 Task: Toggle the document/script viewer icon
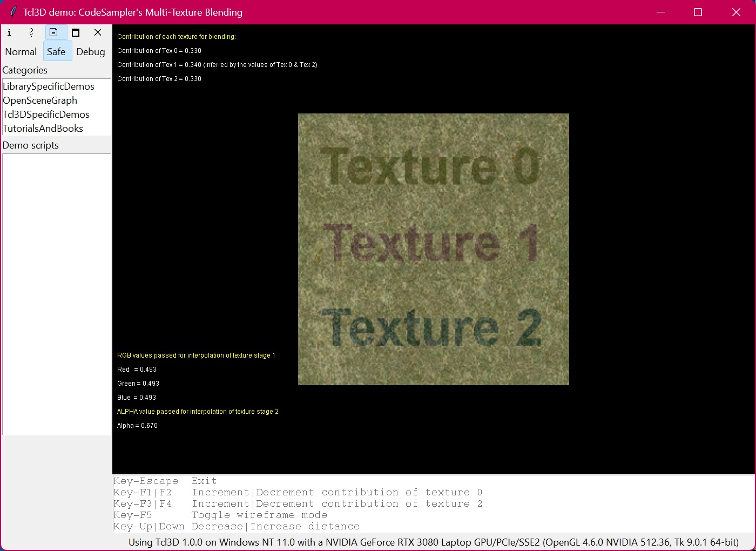53,32
